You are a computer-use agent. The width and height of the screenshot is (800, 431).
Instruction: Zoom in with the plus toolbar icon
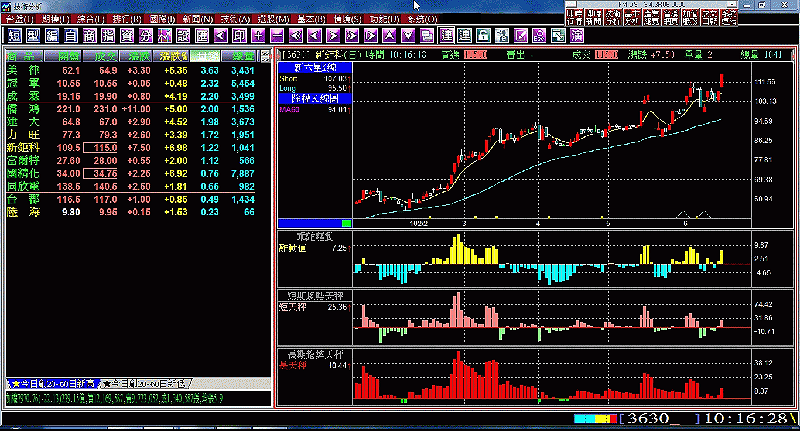258,36
